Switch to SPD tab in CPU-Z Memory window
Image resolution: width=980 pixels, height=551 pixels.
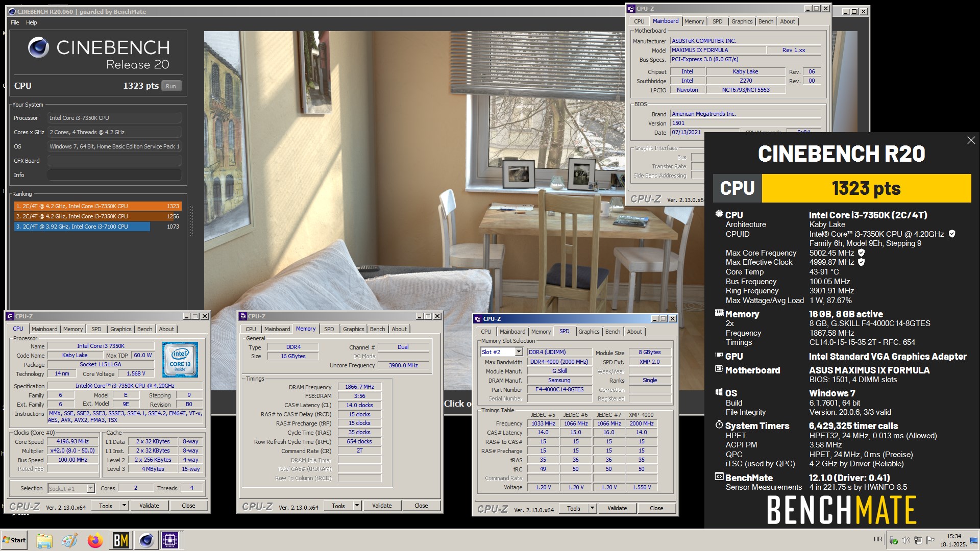coord(329,329)
